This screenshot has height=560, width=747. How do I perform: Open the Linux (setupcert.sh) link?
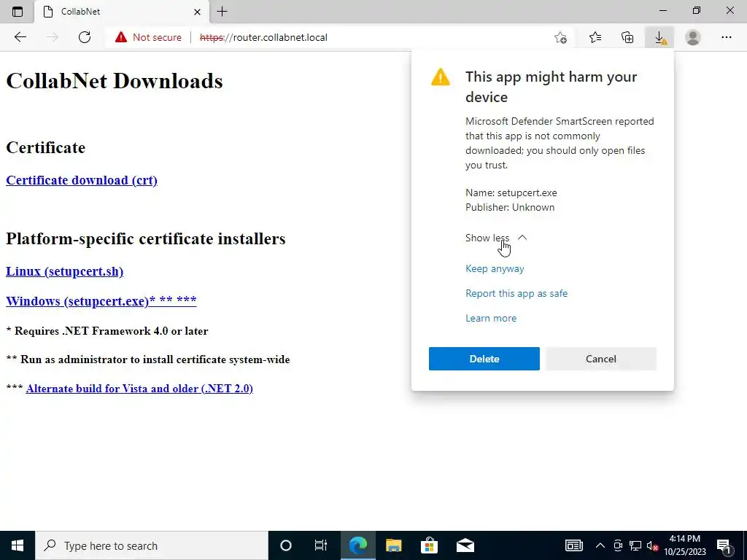coord(64,271)
